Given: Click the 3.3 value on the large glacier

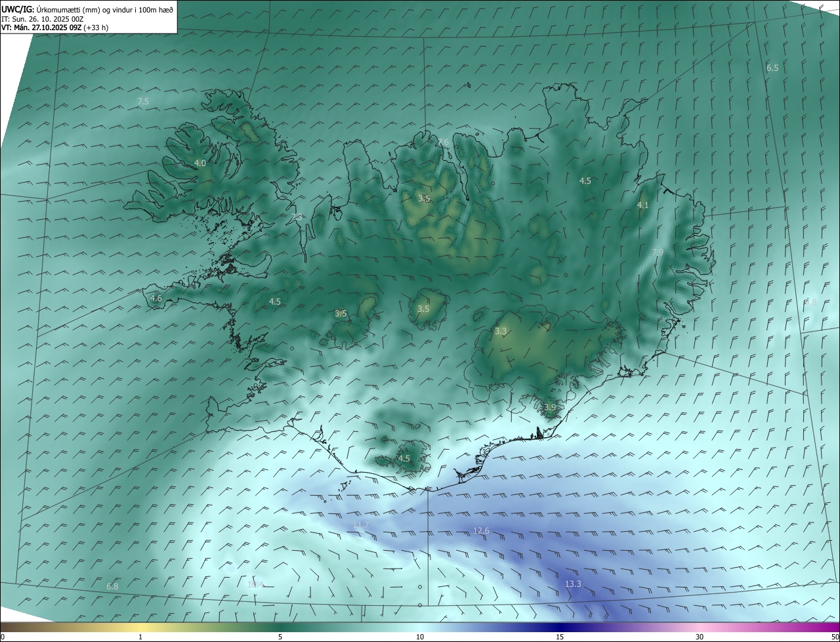Looking at the screenshot, I should (501, 332).
